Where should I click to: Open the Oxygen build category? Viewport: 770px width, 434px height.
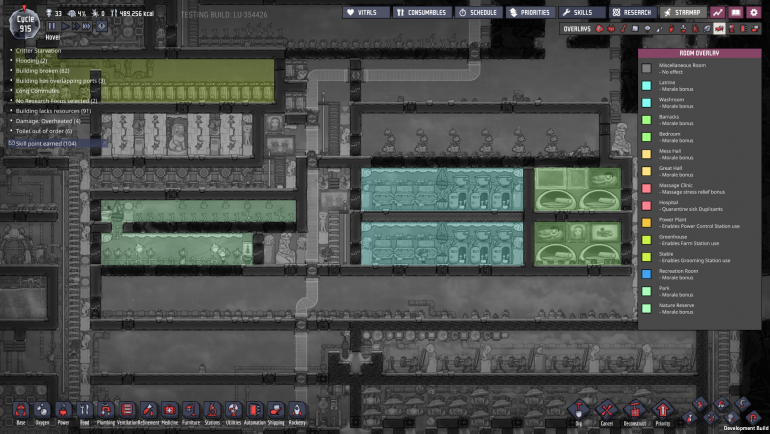[42, 410]
